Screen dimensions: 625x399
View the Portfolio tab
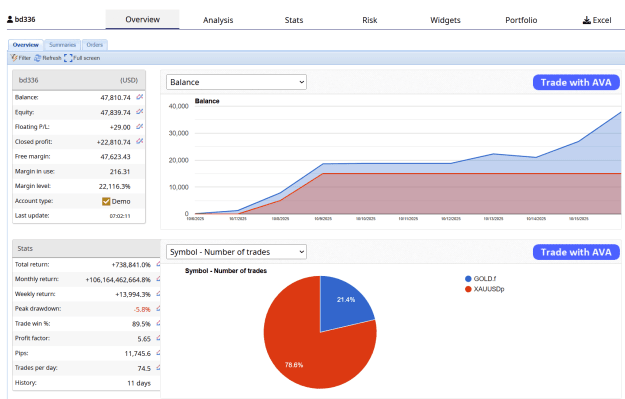(521, 20)
